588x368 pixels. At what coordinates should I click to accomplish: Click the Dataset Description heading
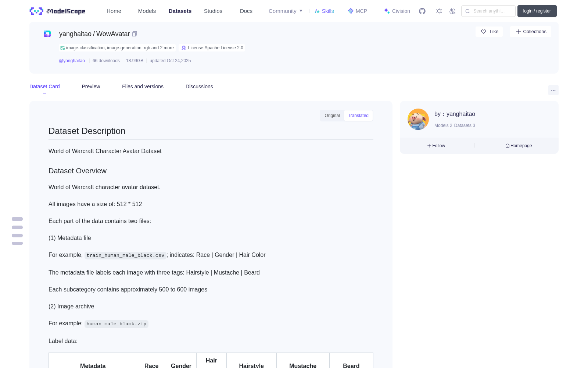pyautogui.click(x=87, y=131)
